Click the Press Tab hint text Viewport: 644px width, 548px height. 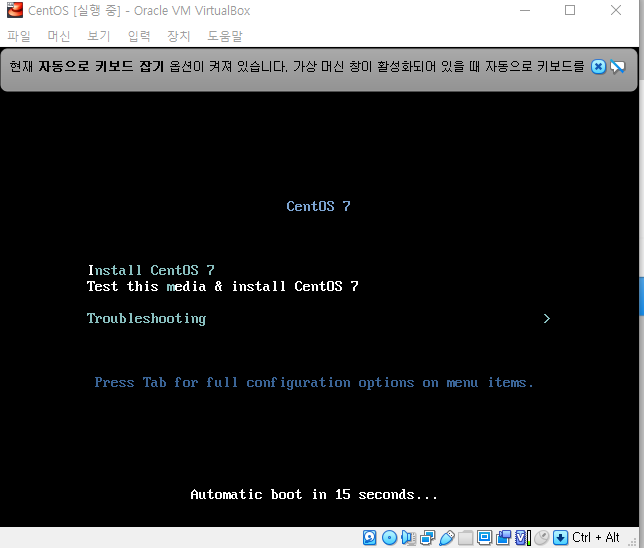point(314,382)
